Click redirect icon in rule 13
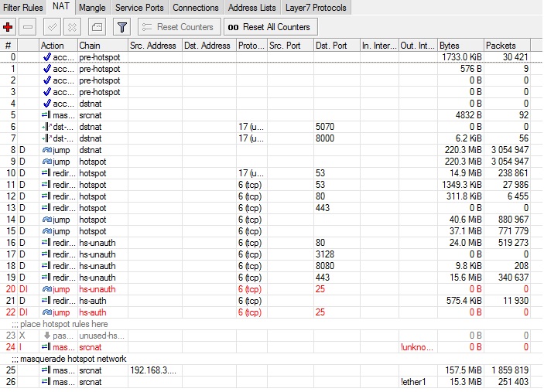The height and width of the screenshot is (392, 544). tap(46, 208)
